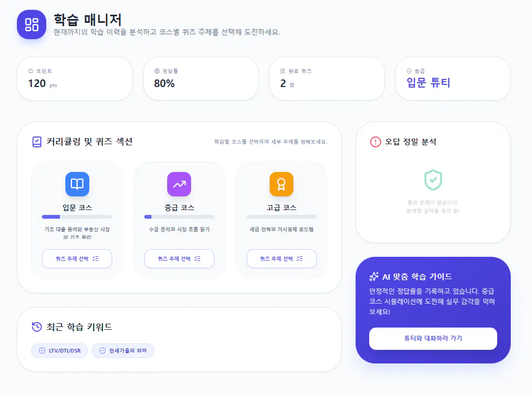This screenshot has width=532, height=395.
Task: Open 퀴즈 주제 선택 for 고급 코스
Action: click(281, 258)
